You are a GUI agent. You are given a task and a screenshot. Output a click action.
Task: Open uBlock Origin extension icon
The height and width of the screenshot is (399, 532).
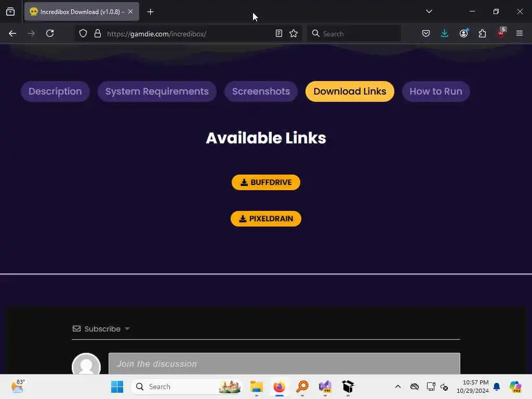(x=501, y=32)
